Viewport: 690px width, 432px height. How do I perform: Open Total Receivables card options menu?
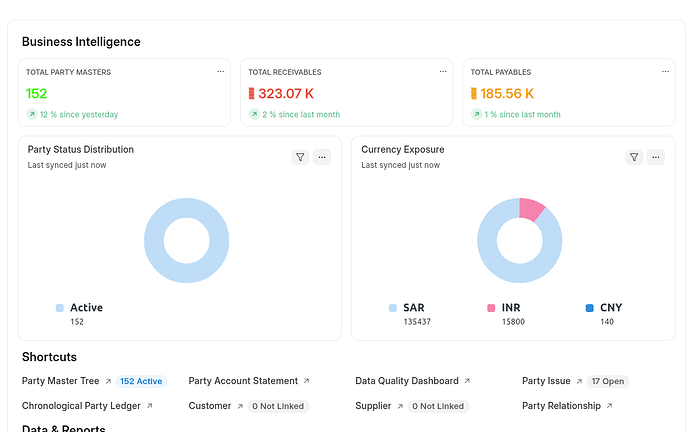(x=443, y=72)
